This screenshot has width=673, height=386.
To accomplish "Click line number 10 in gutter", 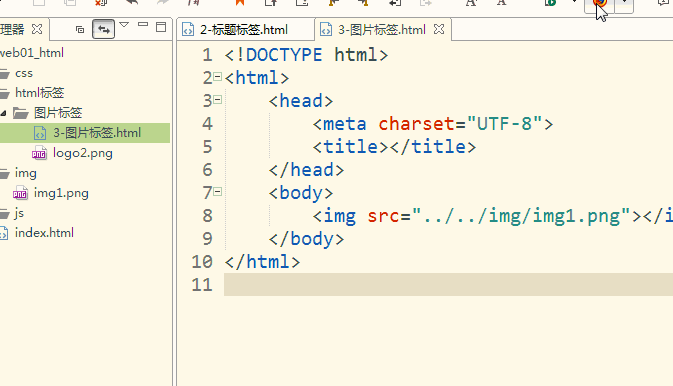I will pyautogui.click(x=202, y=262).
